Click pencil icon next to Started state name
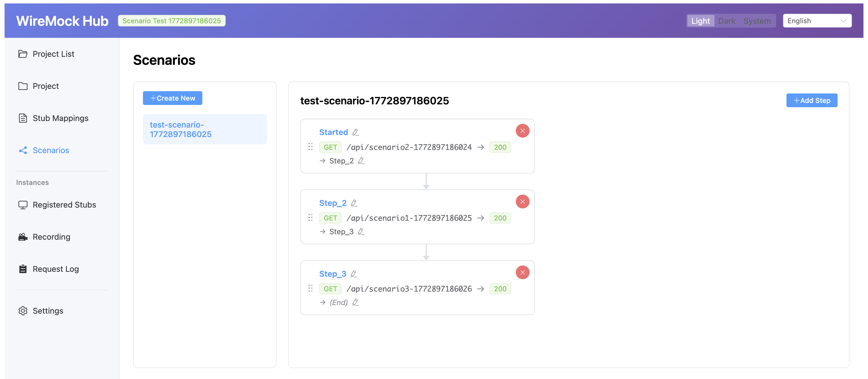The image size is (868, 379). coord(355,132)
